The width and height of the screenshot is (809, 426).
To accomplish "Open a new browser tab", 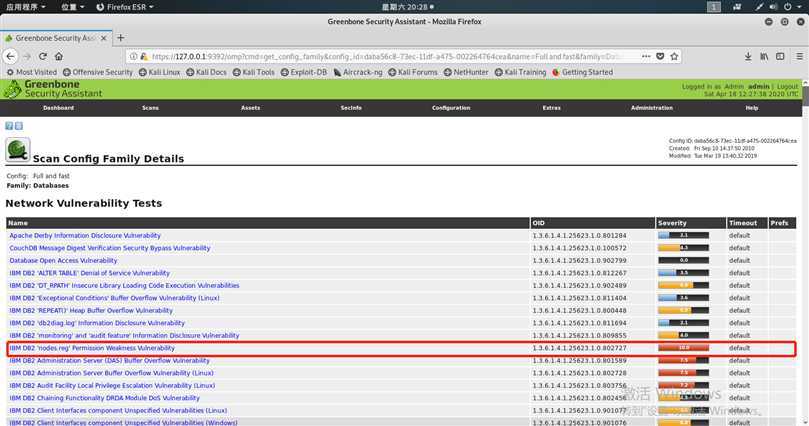I will pos(121,38).
